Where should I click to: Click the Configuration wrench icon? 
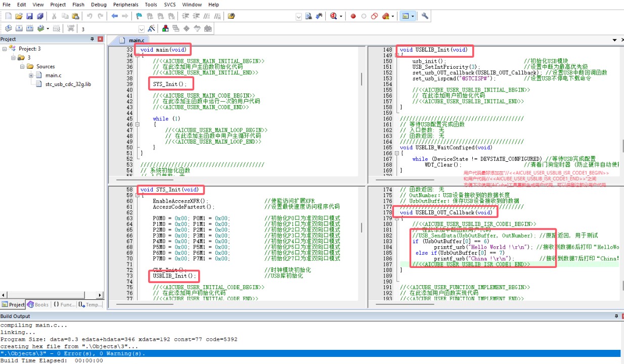tap(425, 16)
